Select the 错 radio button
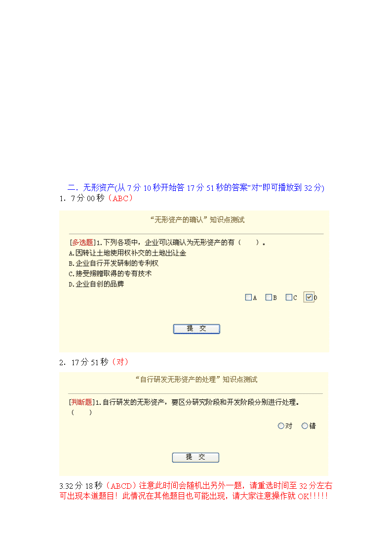Image resolution: width=392 pixels, height=555 pixels. tap(305, 426)
